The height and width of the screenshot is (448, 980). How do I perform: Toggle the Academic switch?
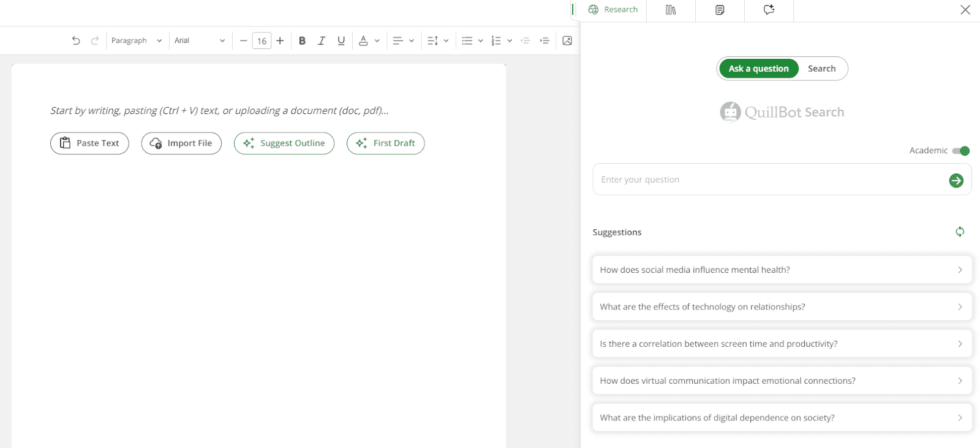click(960, 151)
